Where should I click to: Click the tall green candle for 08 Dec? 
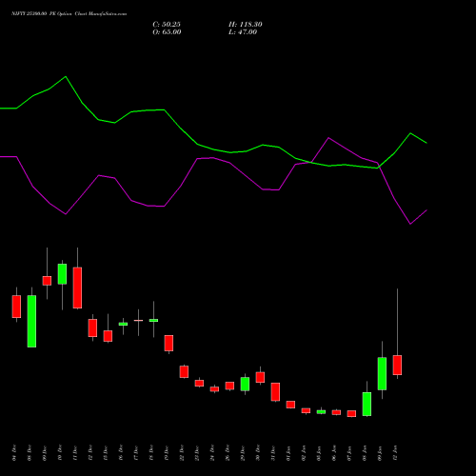(31, 321)
